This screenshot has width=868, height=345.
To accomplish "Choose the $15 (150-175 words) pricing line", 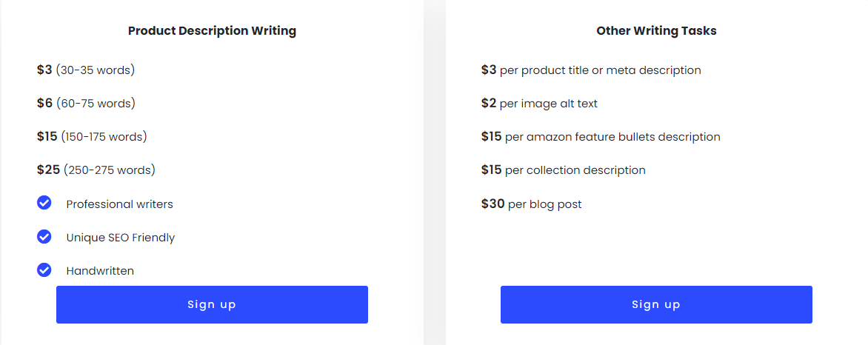I will [x=92, y=137].
